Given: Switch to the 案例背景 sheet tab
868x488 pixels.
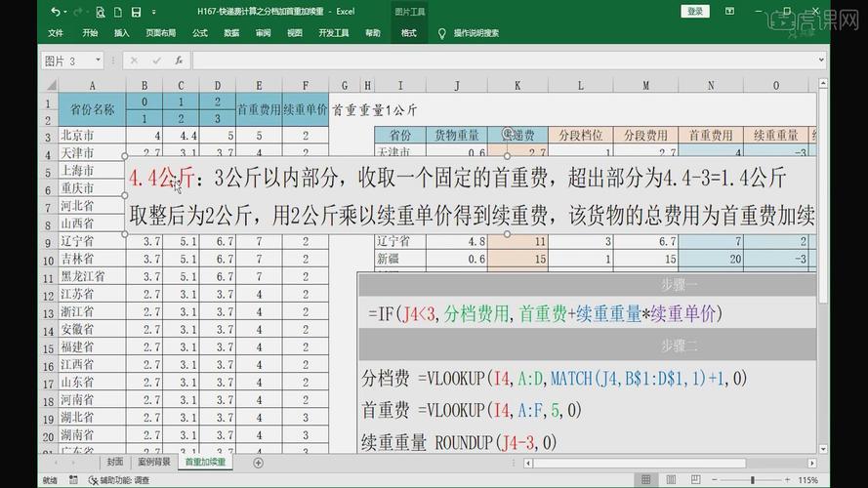Looking at the screenshot, I should coord(154,462).
